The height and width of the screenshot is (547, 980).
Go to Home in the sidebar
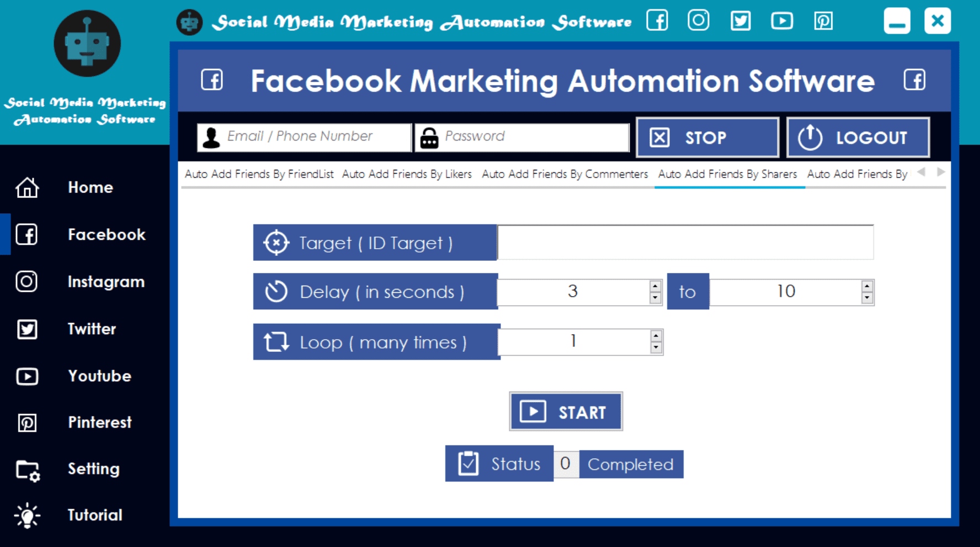point(90,187)
